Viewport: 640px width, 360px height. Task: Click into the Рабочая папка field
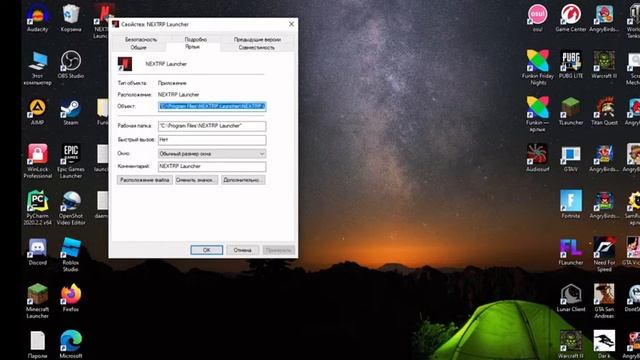coord(212,126)
